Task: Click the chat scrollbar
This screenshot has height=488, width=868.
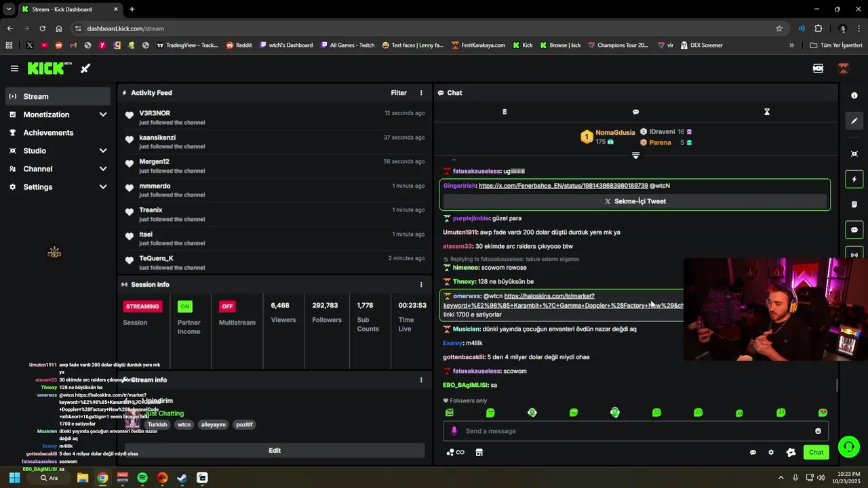Action: coord(836,385)
